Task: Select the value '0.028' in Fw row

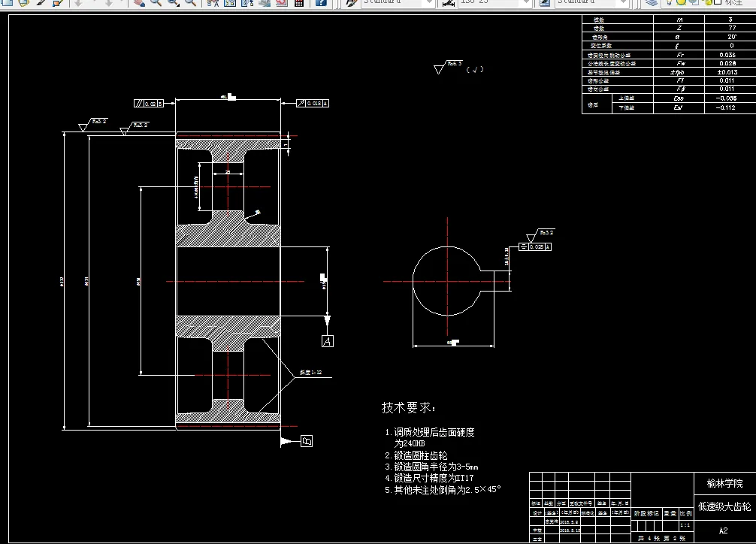Action: point(727,63)
